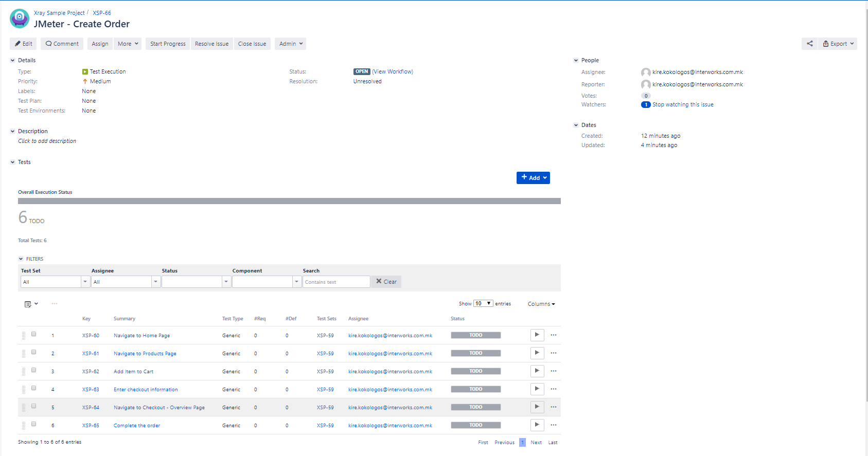Run test XSP-64 with play button
868x456 pixels.
(537, 407)
